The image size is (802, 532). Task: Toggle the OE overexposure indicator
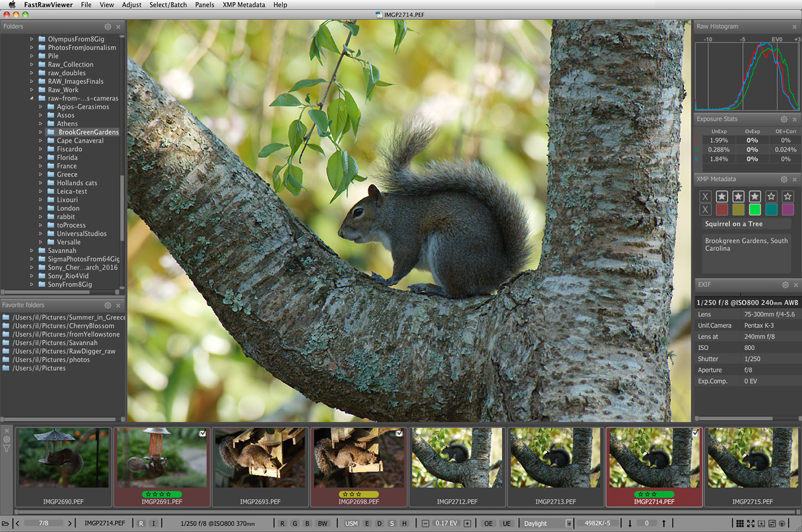click(488, 523)
